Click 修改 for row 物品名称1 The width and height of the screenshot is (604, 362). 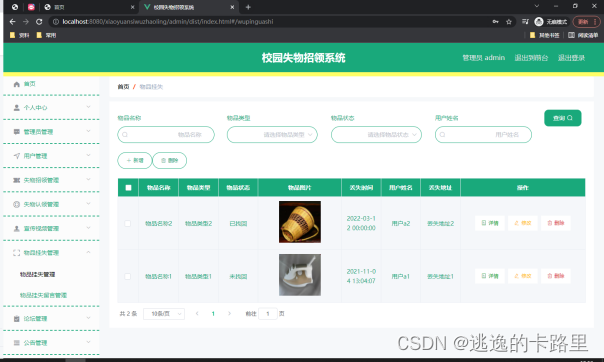pyautogui.click(x=523, y=276)
